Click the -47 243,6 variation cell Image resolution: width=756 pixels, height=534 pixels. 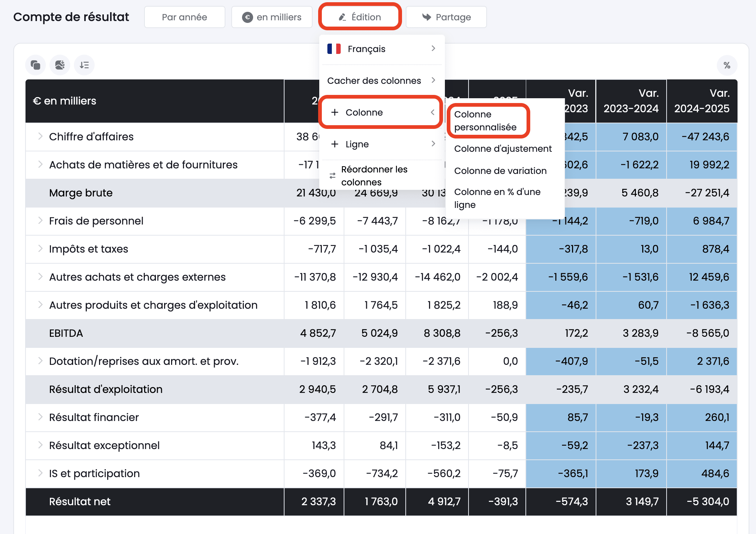coord(702,137)
